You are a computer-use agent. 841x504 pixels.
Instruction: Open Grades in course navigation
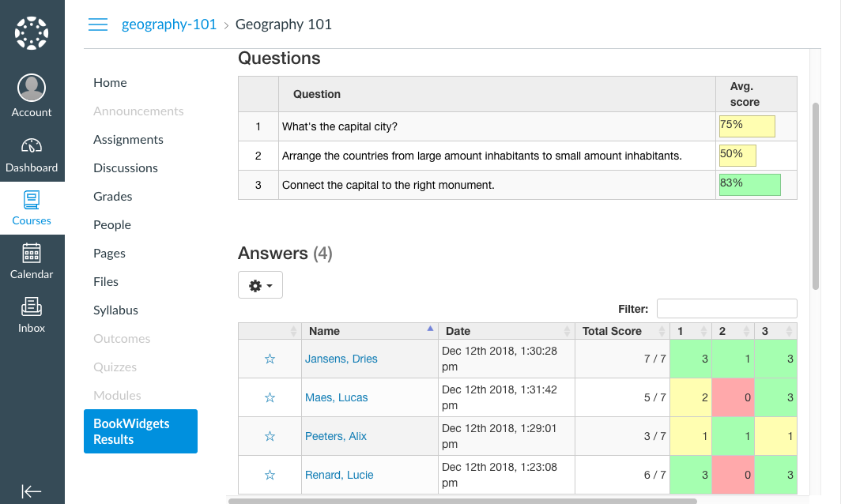coord(113,196)
